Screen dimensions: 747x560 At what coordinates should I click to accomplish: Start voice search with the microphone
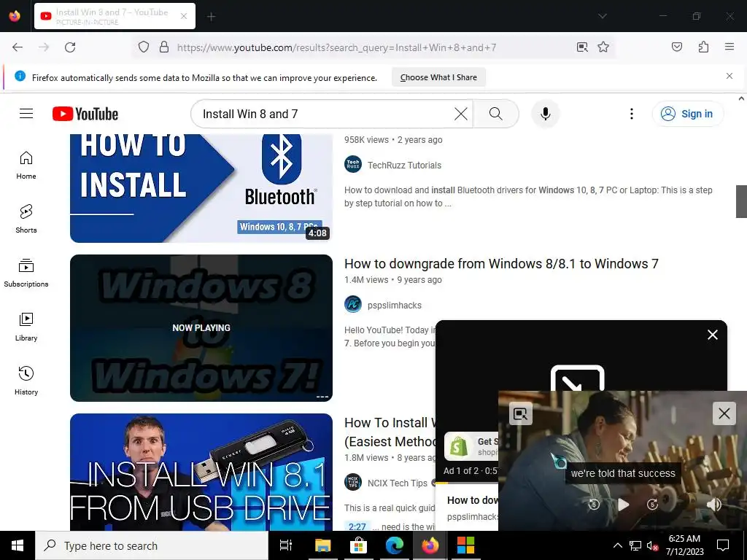(x=546, y=114)
